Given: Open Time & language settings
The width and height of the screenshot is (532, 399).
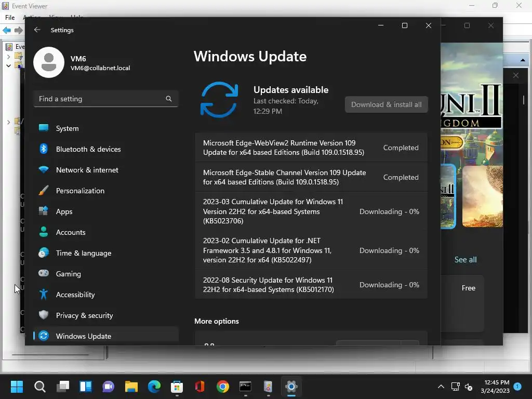Looking at the screenshot, I should 106,253.
